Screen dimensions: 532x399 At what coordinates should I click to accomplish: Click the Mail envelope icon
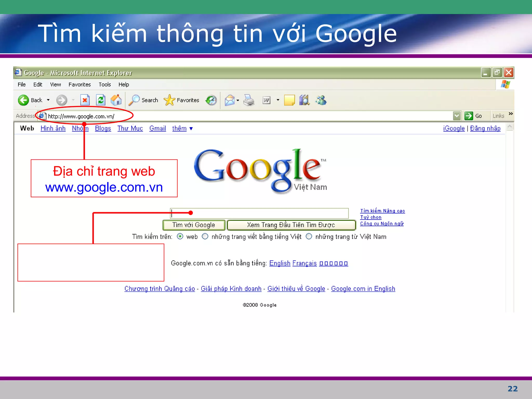(x=230, y=100)
